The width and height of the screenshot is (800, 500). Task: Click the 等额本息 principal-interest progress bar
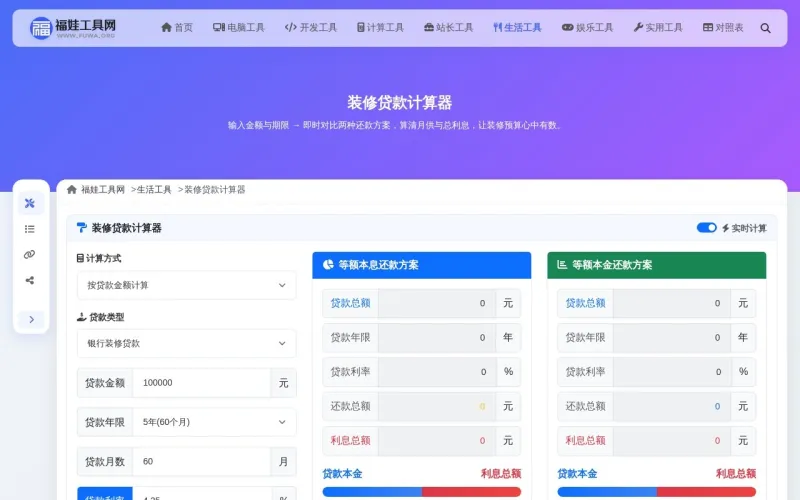421,492
